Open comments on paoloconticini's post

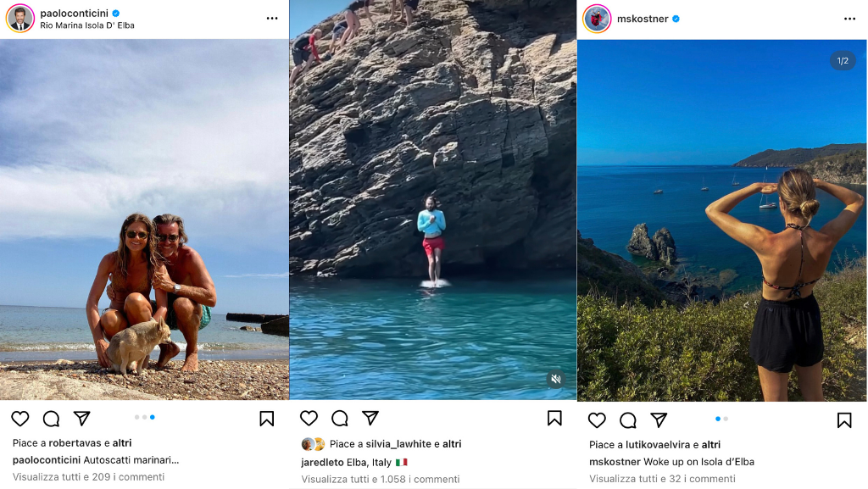[x=51, y=419]
